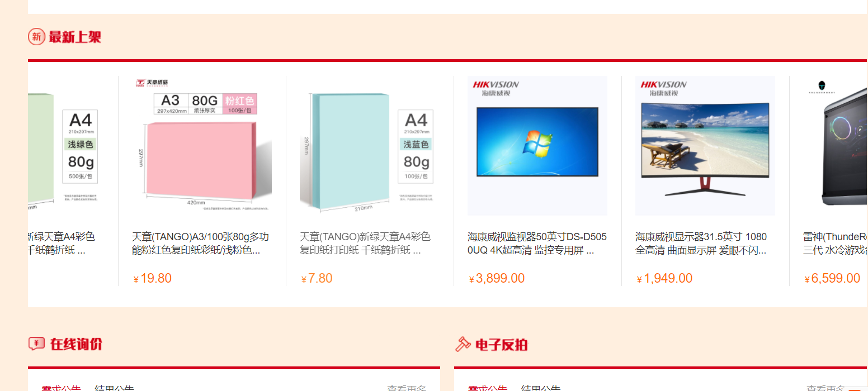Open the 海康威视监视器50英寸 product title
The height and width of the screenshot is (391, 868).
click(x=537, y=244)
